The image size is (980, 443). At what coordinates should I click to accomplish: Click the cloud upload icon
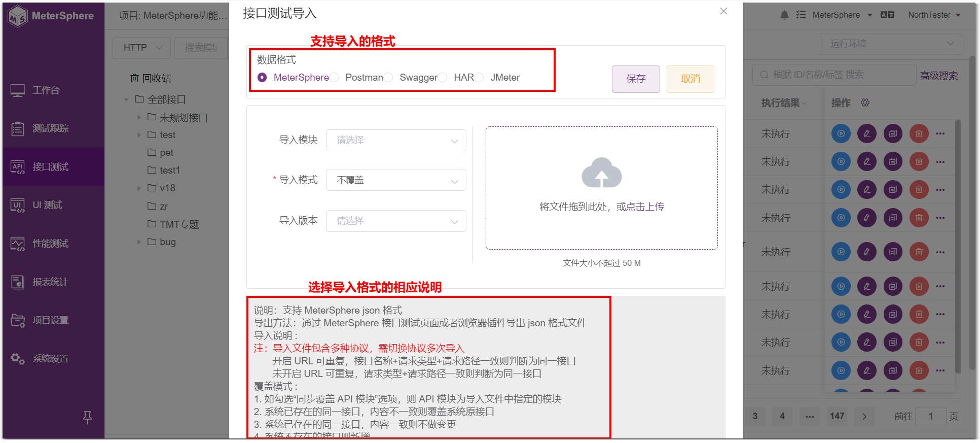coord(601,173)
